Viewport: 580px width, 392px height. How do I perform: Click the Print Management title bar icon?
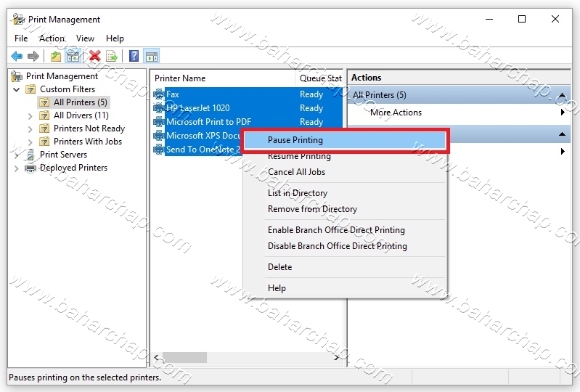[18, 19]
